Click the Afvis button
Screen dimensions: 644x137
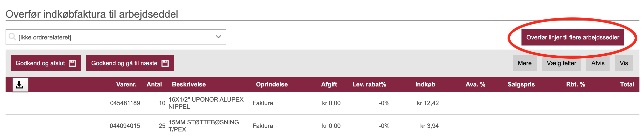(598, 63)
